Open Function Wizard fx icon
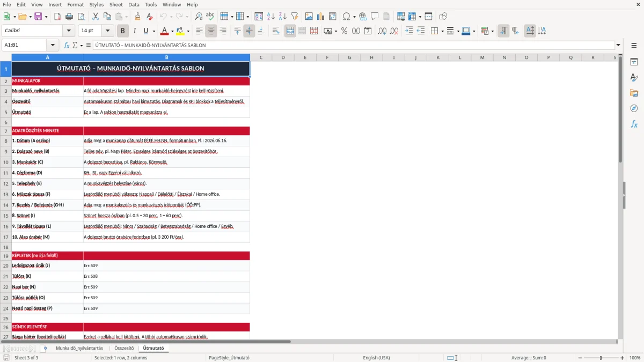The width and height of the screenshot is (644, 362). point(67,45)
